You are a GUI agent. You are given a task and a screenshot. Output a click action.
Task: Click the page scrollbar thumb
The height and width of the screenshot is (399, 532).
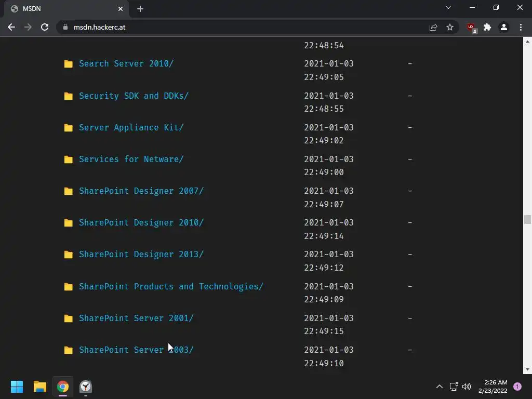[527, 220]
